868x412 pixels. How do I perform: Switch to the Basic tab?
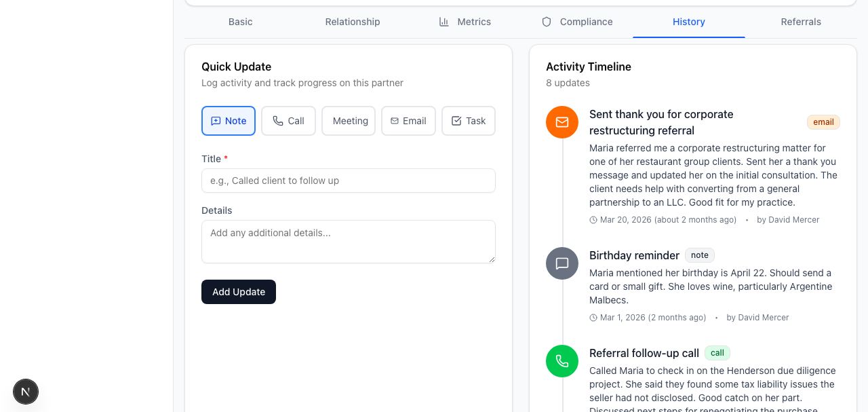[x=241, y=22]
